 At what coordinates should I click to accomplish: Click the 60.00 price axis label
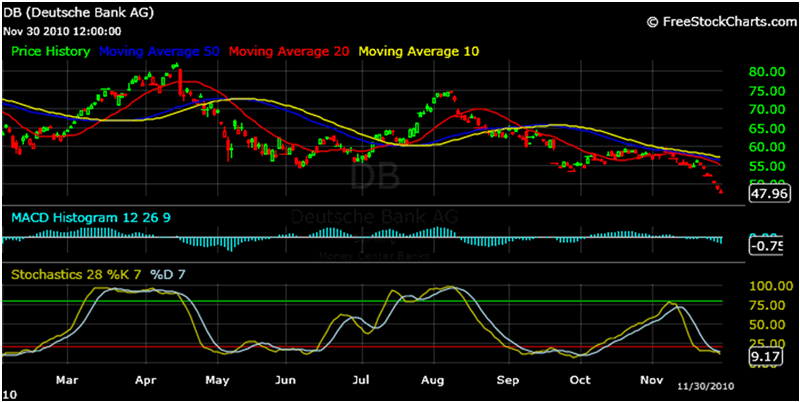tap(767, 147)
